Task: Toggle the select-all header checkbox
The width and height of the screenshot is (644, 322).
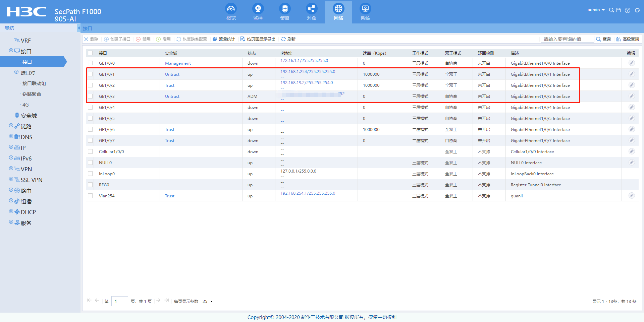Action: [90, 53]
